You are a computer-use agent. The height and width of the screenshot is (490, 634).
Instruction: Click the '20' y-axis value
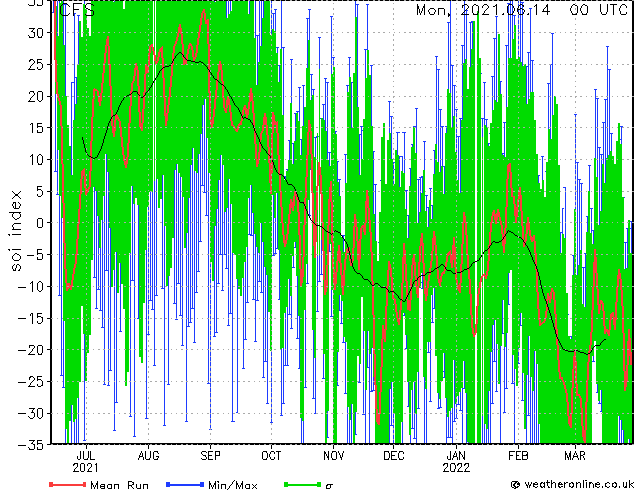[36, 96]
